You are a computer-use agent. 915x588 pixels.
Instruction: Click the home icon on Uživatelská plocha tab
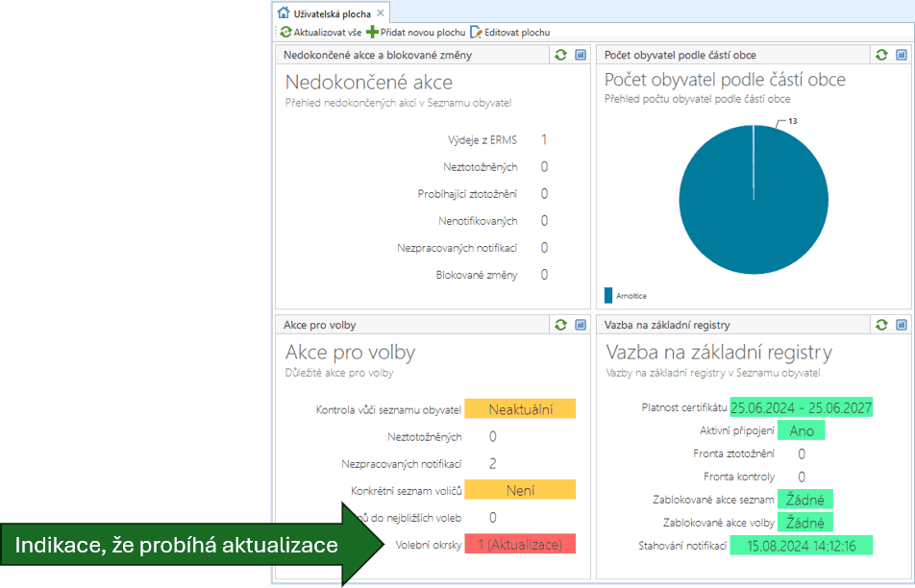tap(283, 12)
